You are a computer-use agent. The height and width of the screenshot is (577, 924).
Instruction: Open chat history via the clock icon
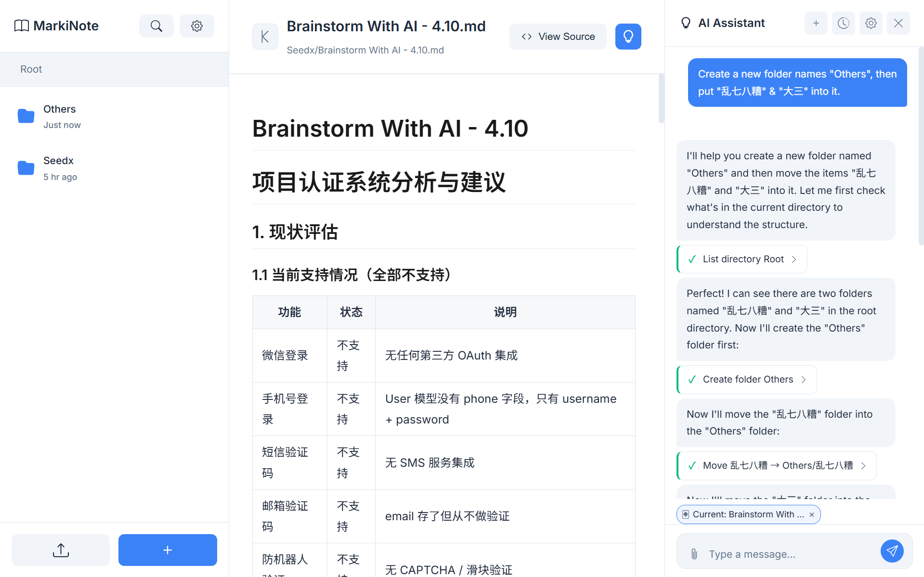pos(843,23)
